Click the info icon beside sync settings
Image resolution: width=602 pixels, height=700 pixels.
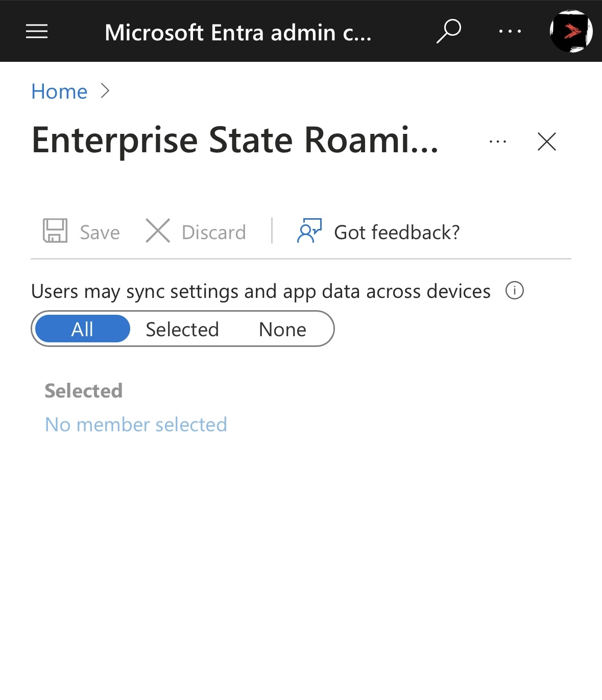pyautogui.click(x=515, y=291)
